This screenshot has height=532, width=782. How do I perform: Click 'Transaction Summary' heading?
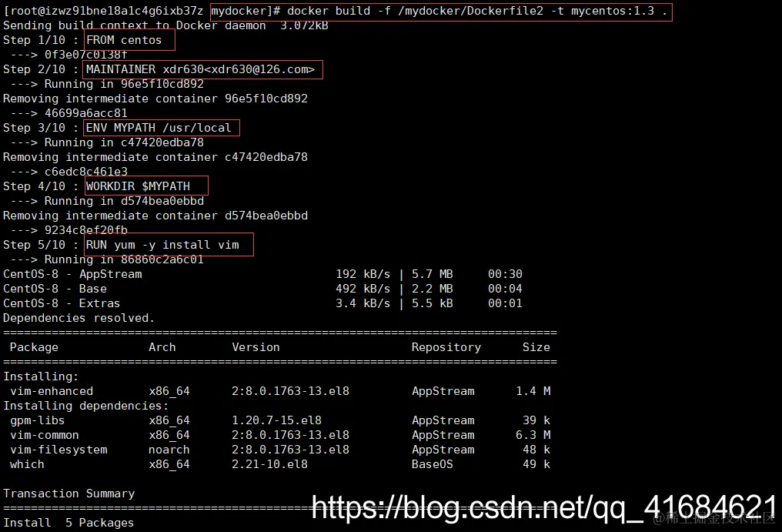pos(69,493)
